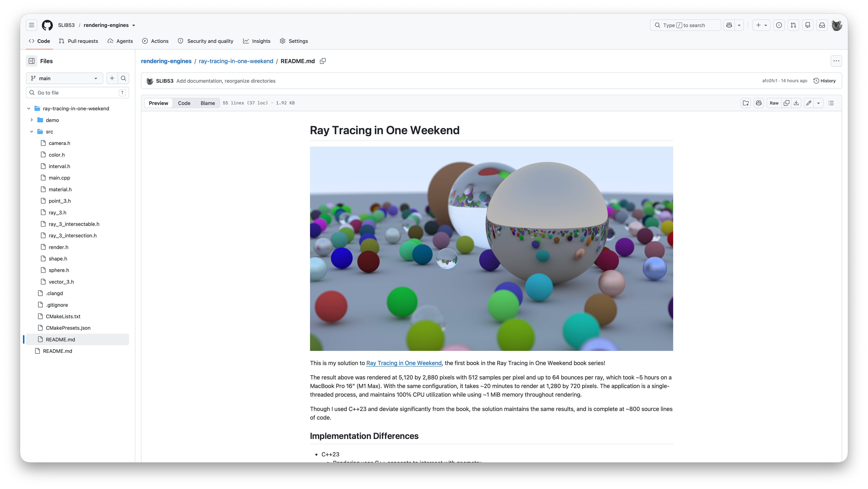This screenshot has width=868, height=489.
Task: Select the Code view
Action: [x=184, y=103]
